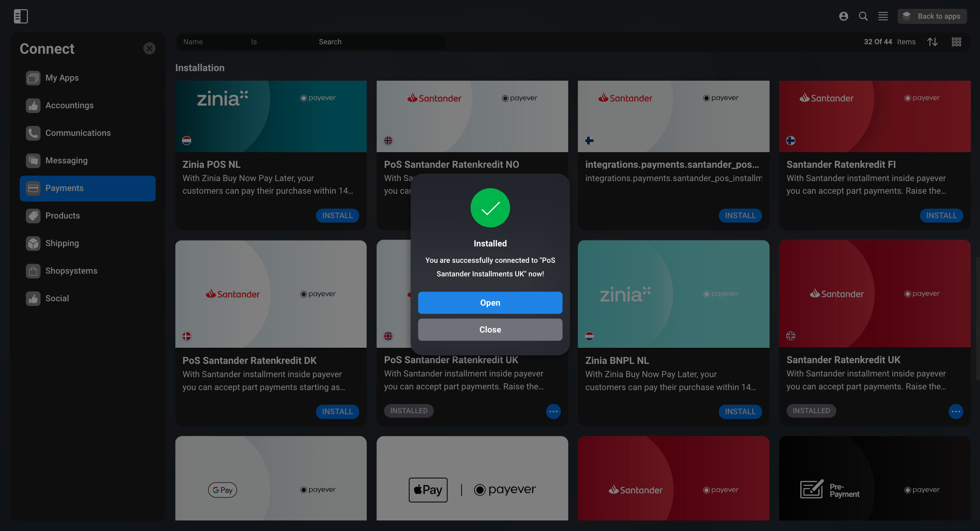The height and width of the screenshot is (531, 980).
Task: Open the Zinia BNPL NL card image
Action: [674, 294]
